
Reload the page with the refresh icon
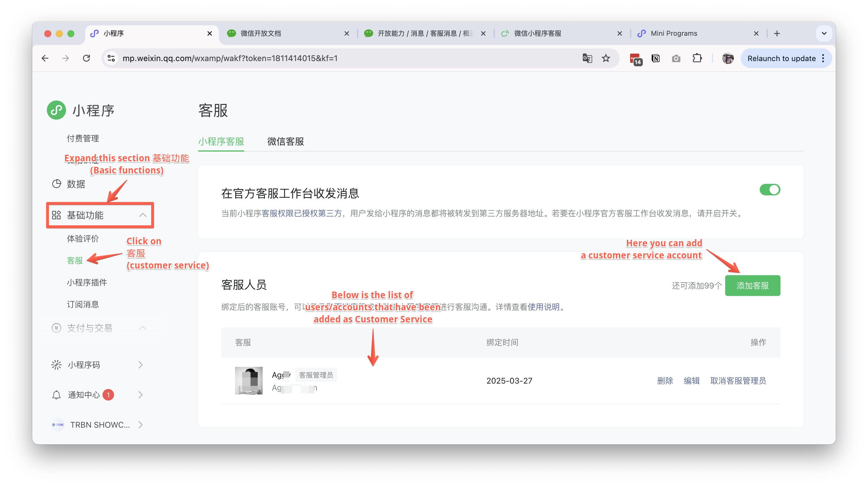point(87,58)
